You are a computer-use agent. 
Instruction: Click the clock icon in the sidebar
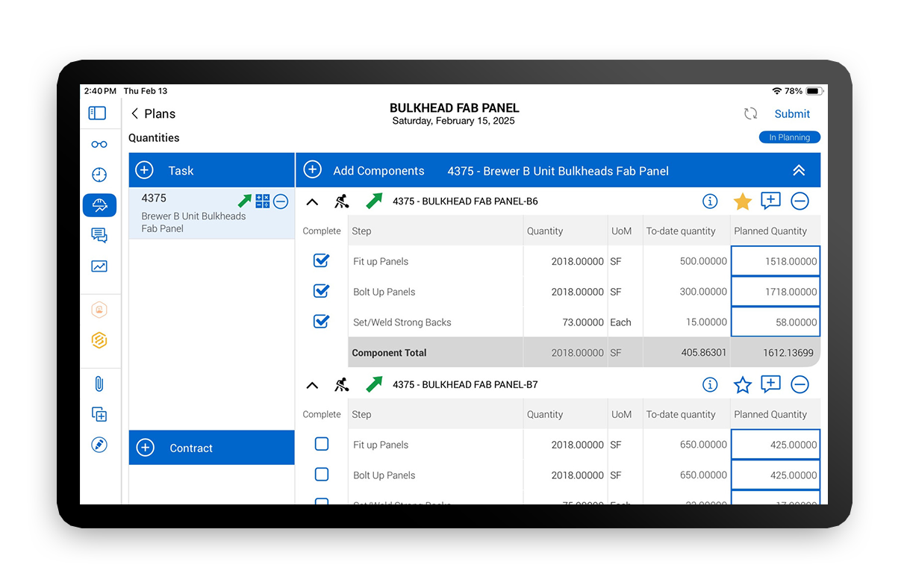[x=100, y=175]
